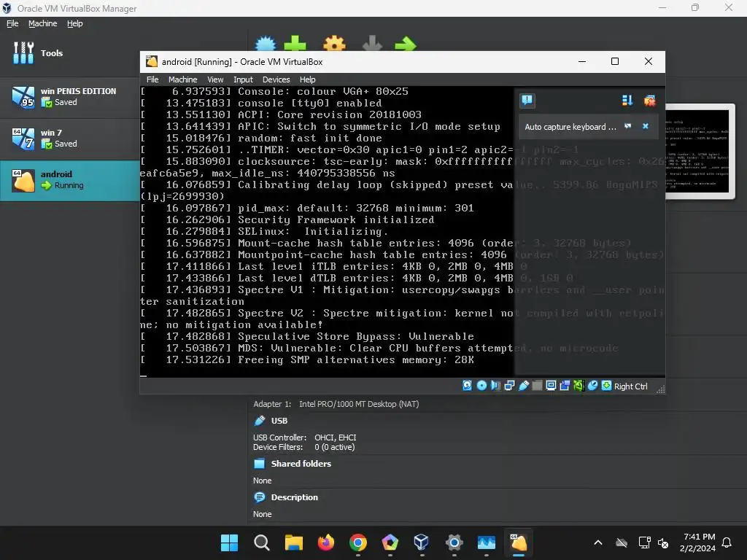Image resolution: width=747 pixels, height=560 pixels.
Task: Open VirtualBox cube icon in taskbar
Action: coord(422,542)
